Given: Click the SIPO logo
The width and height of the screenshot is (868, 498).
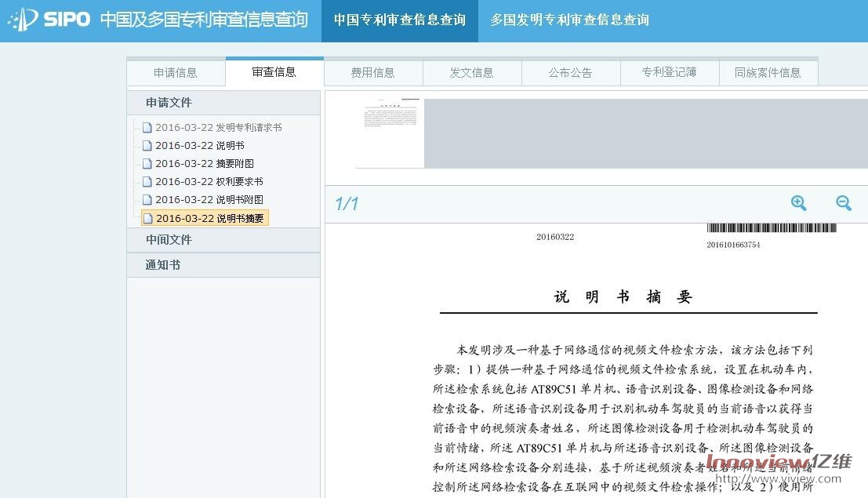Looking at the screenshot, I should pos(50,20).
